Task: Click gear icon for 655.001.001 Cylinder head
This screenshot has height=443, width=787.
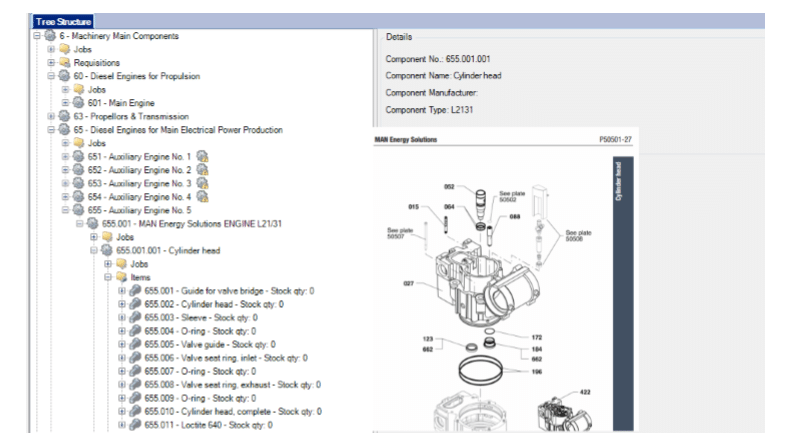Action: (107, 250)
